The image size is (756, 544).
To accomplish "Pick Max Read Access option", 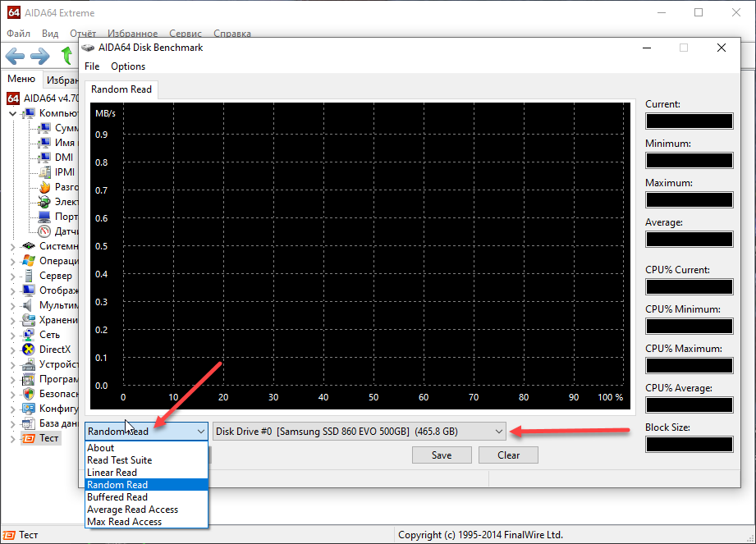I will (124, 522).
